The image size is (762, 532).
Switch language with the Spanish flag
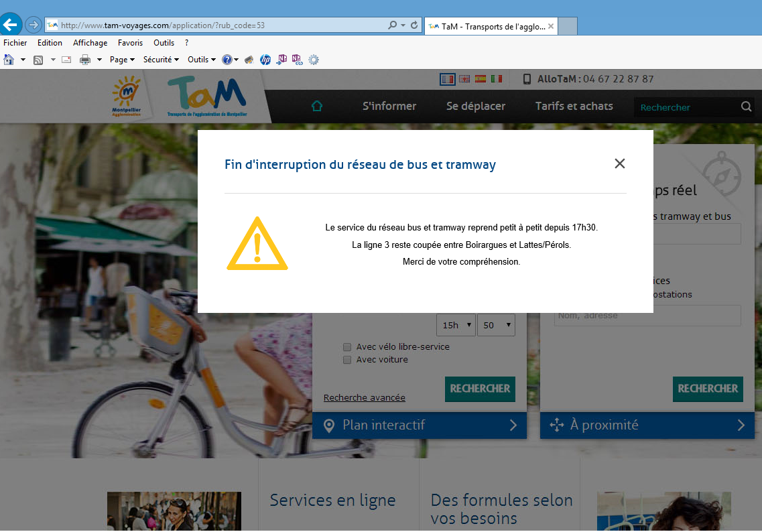click(480, 79)
